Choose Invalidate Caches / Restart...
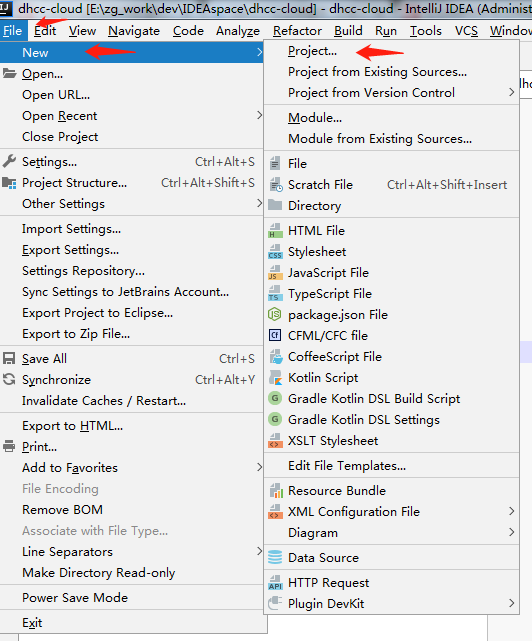Viewport: 532px width, 641px height. [104, 401]
